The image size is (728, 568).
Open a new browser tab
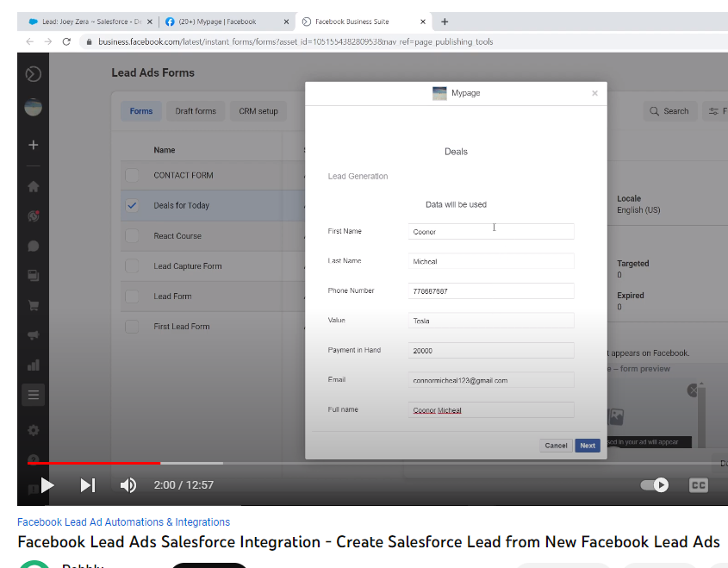(445, 22)
